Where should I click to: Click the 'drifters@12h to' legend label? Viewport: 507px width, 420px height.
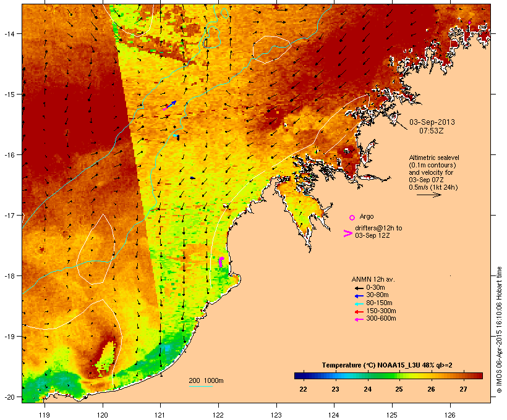point(378,228)
